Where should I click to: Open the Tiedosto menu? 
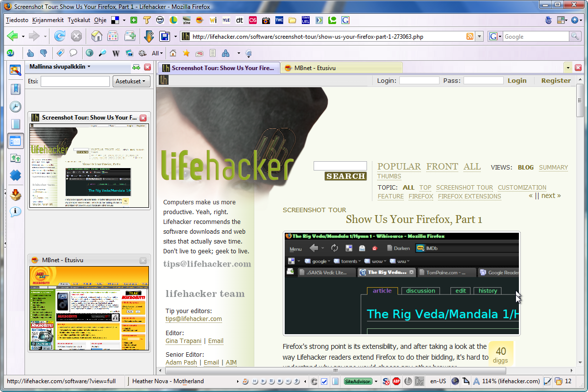pos(17,20)
